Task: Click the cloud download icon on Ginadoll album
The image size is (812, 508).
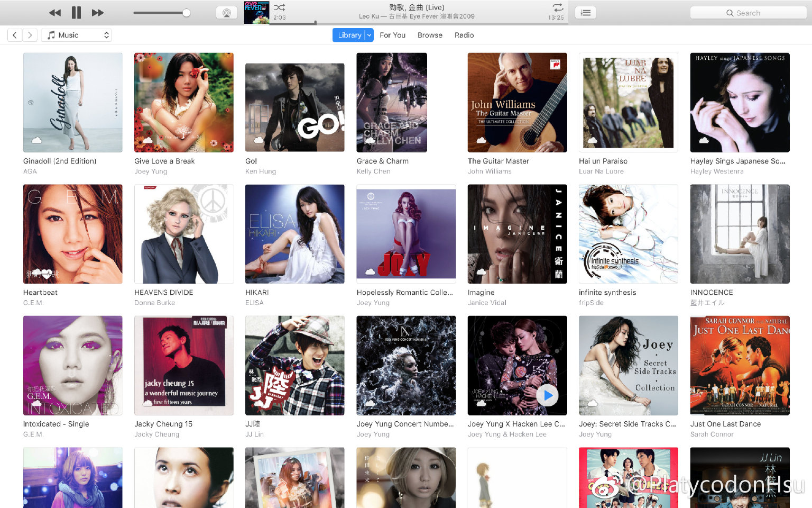Action: (x=36, y=140)
